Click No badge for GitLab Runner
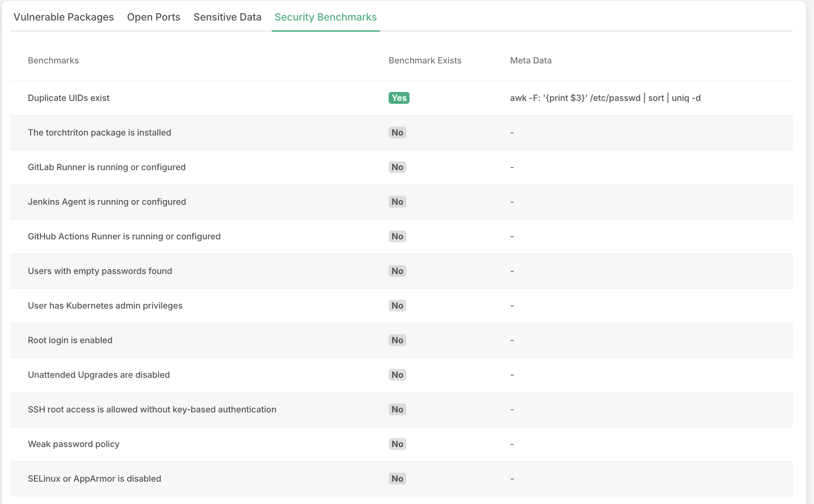Viewport: 814px width, 504px height. 397,167
